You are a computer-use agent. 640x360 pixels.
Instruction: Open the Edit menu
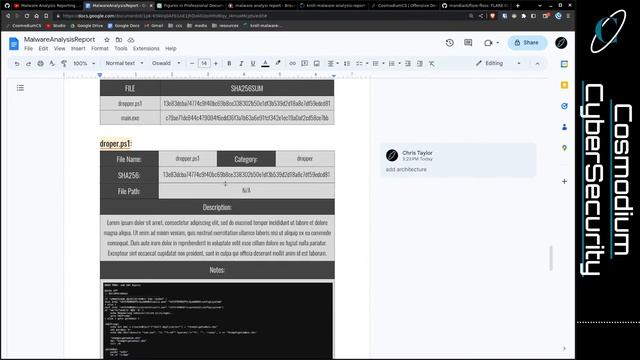[43, 49]
